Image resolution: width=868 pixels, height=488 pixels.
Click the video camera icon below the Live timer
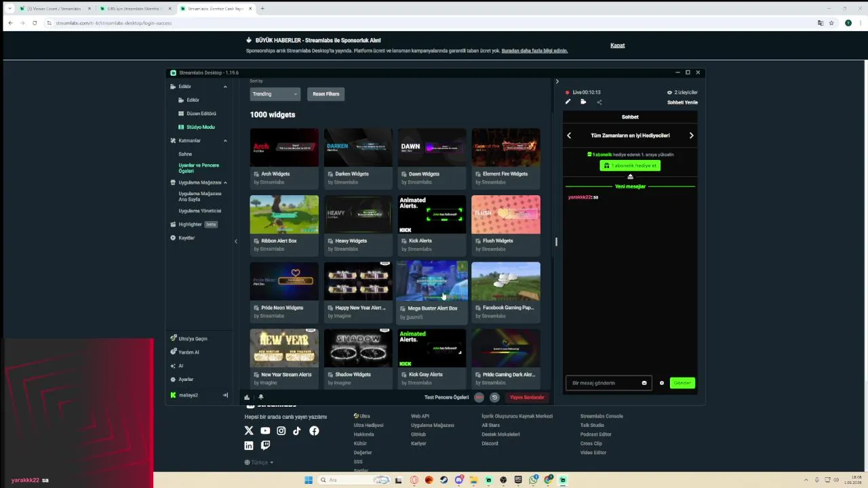click(583, 102)
